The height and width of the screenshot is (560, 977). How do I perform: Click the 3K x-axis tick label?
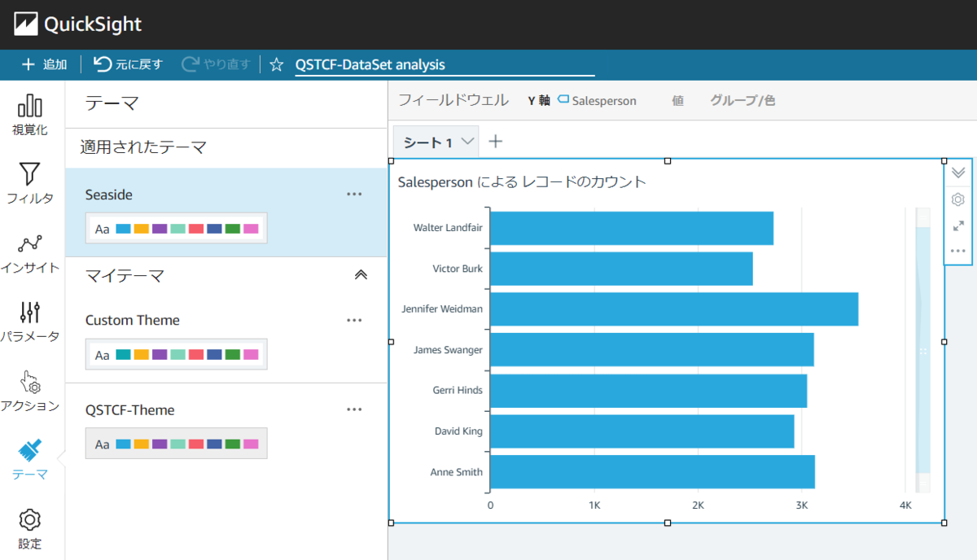802,505
